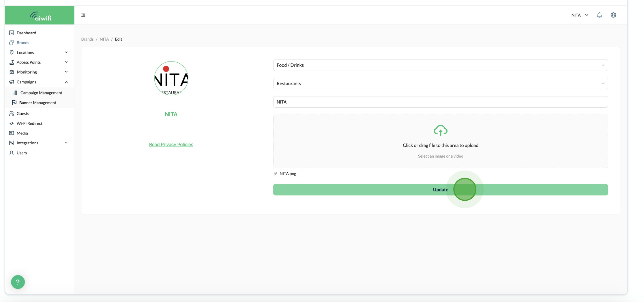Screen dimensions: 644x302
Task: Follow the Read Privacy Policies link
Action: [x=171, y=144]
